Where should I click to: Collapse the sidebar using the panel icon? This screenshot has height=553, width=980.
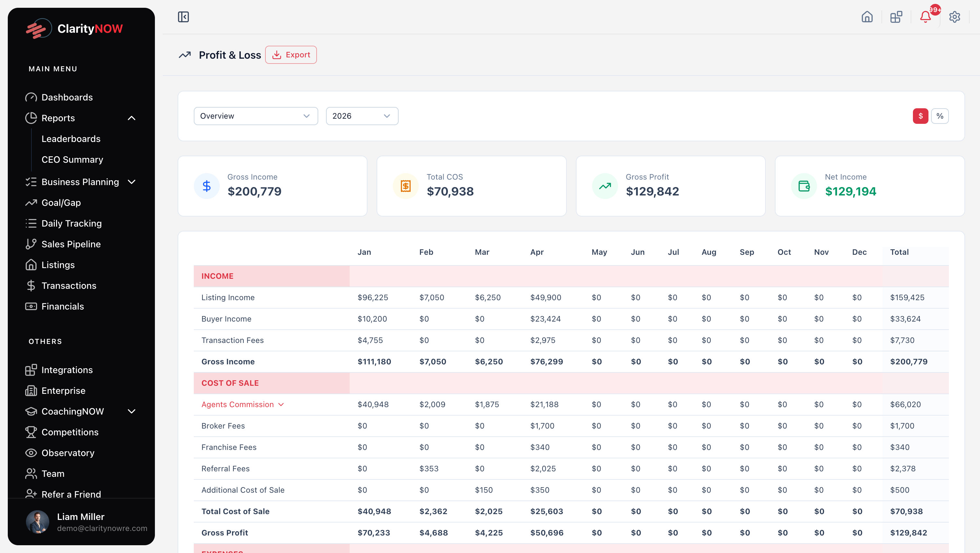[x=183, y=17]
